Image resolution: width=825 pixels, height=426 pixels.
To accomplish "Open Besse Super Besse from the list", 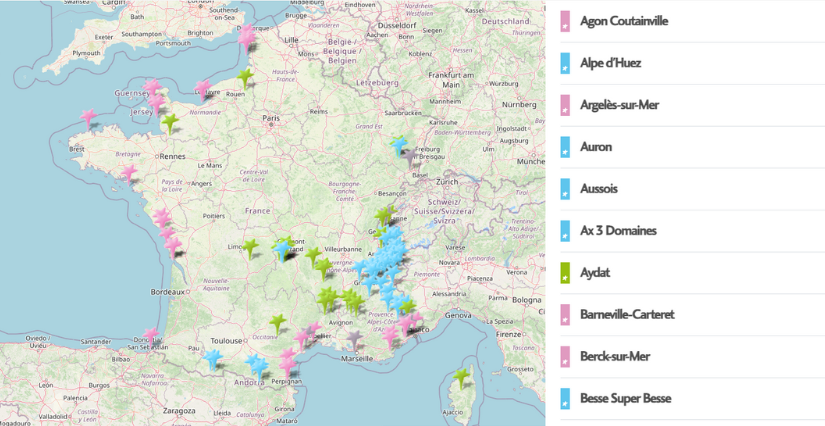I will pos(625,399).
